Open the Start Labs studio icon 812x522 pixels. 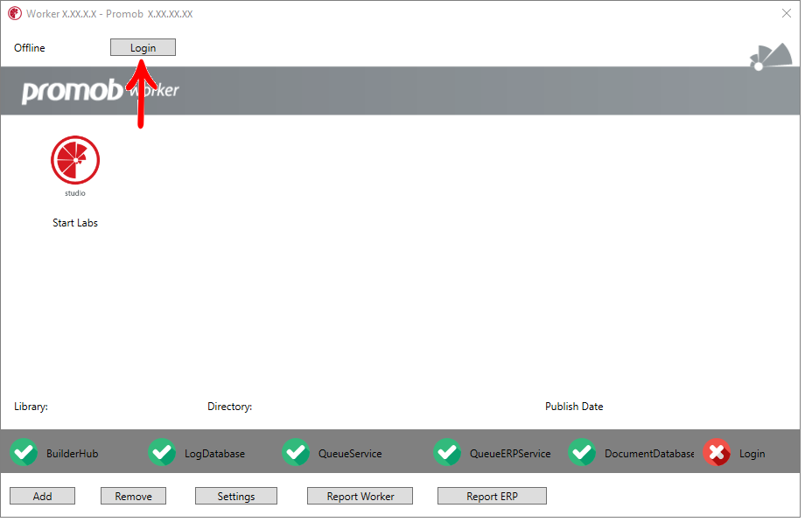[75, 166]
